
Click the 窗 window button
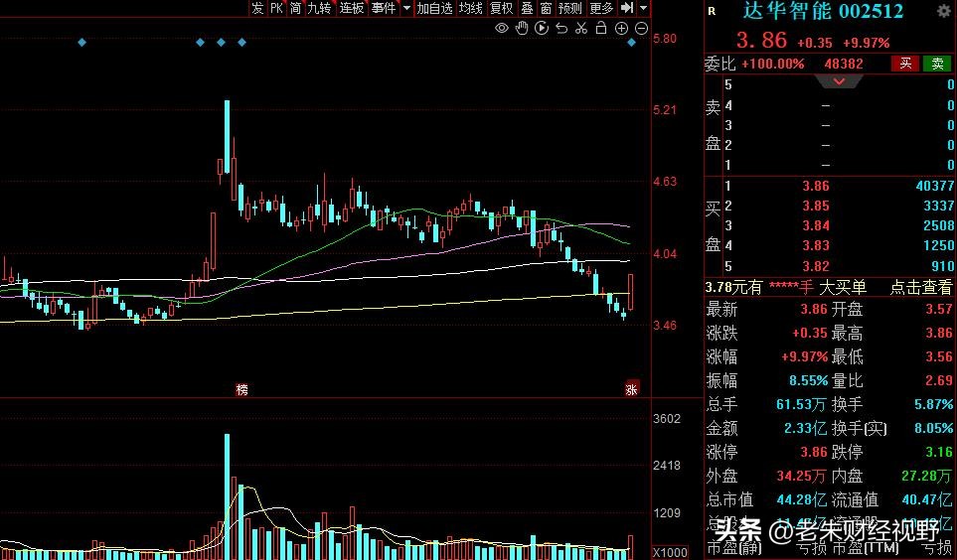point(547,8)
